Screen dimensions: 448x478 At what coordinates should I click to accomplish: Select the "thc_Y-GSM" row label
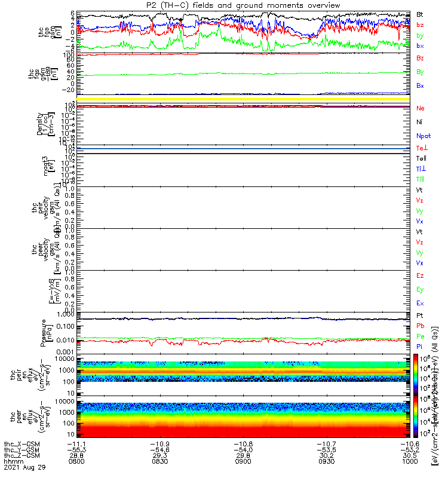point(22,450)
